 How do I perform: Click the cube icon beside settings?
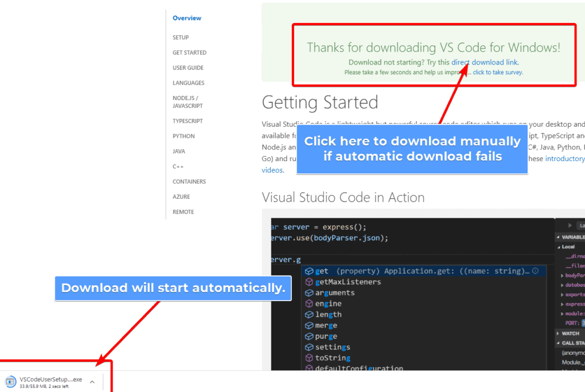309,347
